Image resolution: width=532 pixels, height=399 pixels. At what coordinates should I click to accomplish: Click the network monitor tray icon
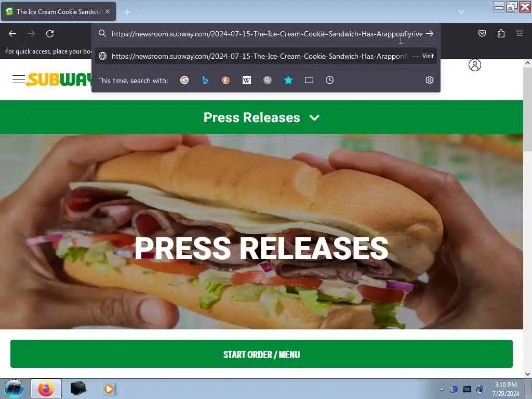(x=467, y=389)
